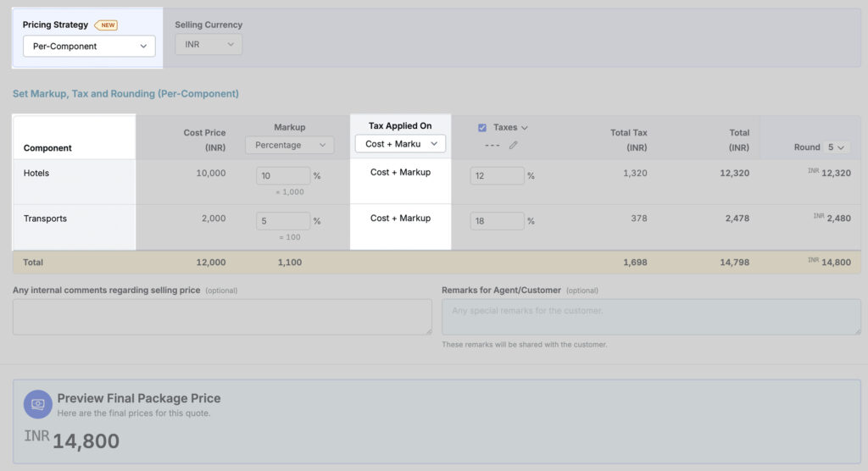Click the Transports markup percentage field
The image size is (868, 471).
pos(283,221)
